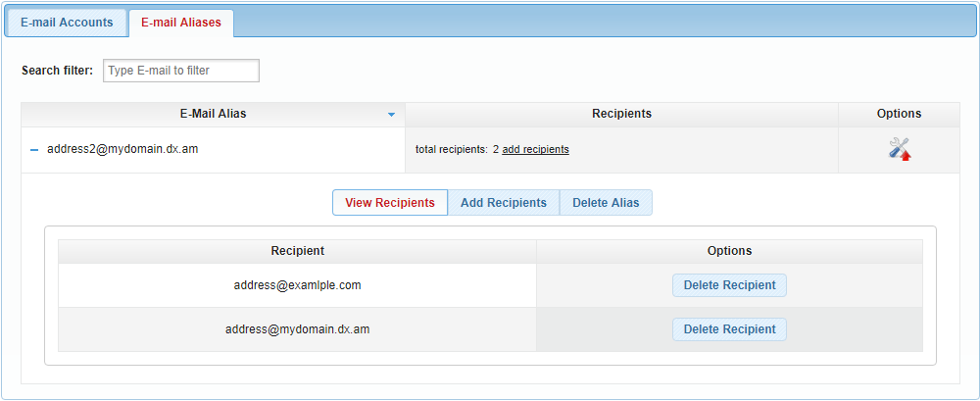Delete recipient address@examlple.com
The image size is (980, 401).
(x=729, y=285)
